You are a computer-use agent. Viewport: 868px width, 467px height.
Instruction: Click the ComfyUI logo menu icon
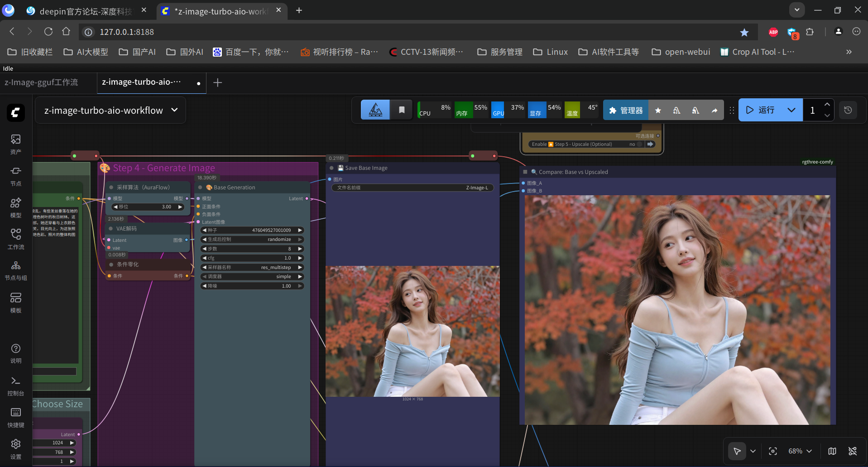click(x=16, y=112)
